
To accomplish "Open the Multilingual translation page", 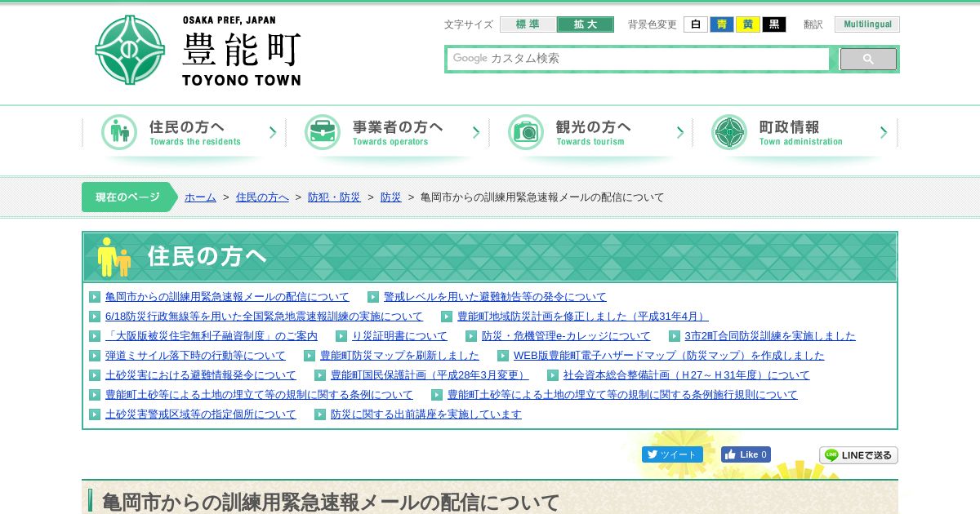I will pyautogui.click(x=867, y=24).
